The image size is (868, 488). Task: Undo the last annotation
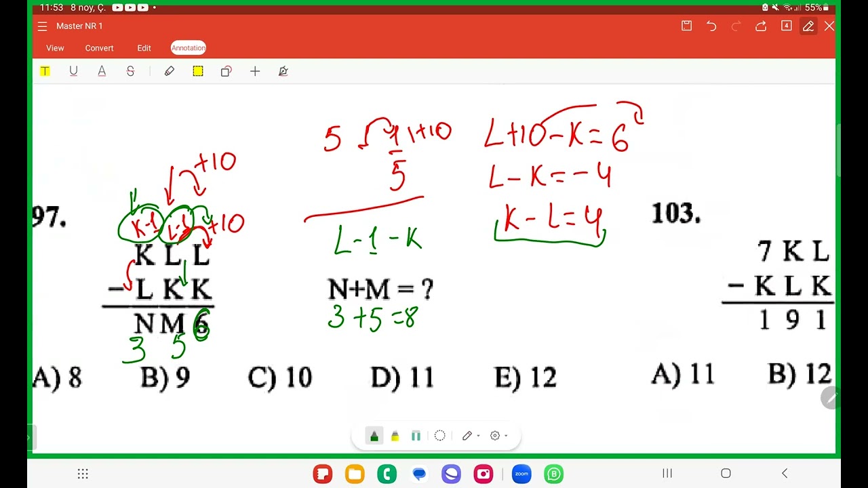coord(711,26)
